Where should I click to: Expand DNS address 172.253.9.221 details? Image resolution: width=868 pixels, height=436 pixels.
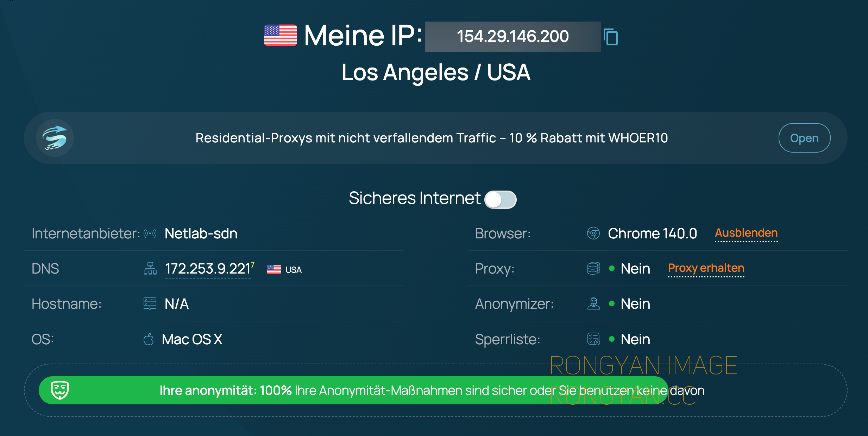click(x=208, y=269)
